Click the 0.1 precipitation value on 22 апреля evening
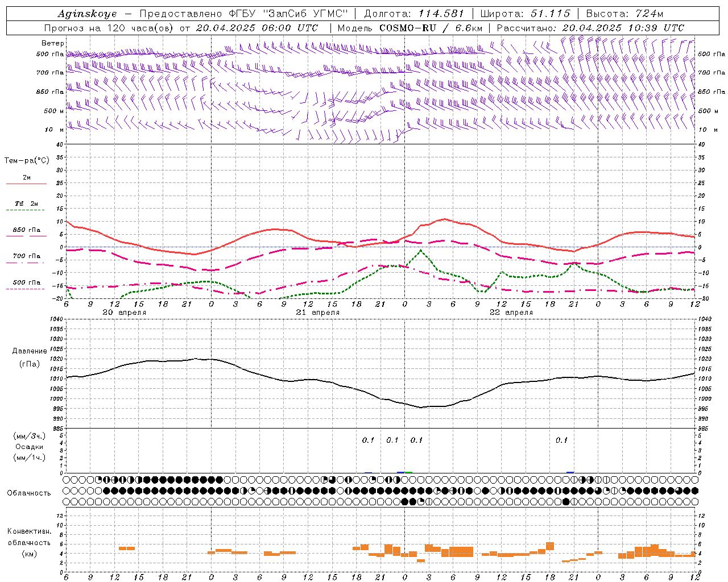The image size is (728, 582). (x=561, y=440)
